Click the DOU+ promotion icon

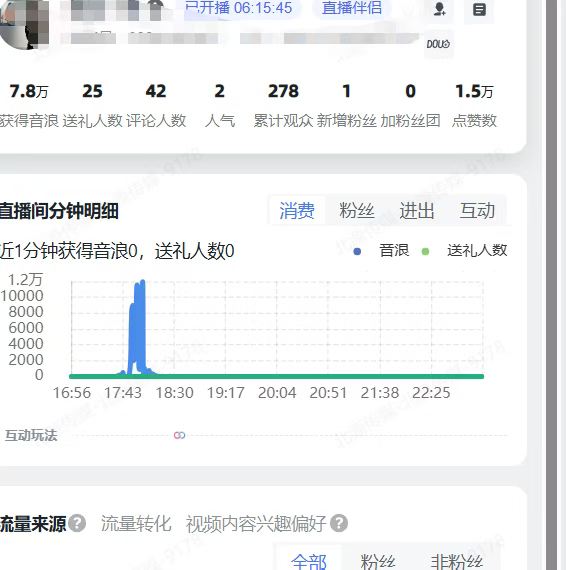point(438,44)
